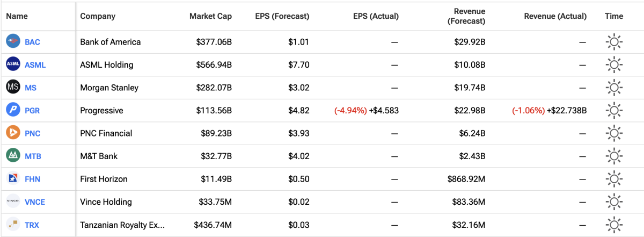Viewport: 644px width, 237px height.
Task: Click the Bank of America logo icon
Action: [x=13, y=42]
